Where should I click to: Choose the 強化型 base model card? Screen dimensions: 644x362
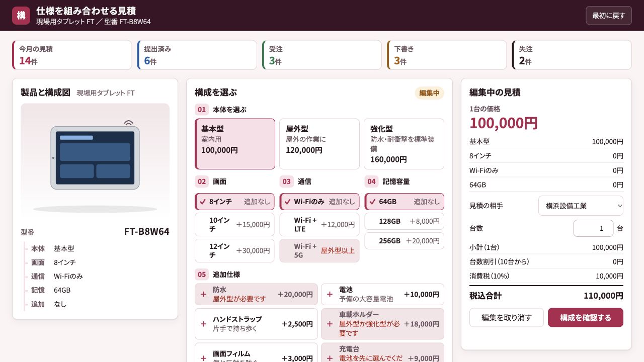click(x=404, y=144)
